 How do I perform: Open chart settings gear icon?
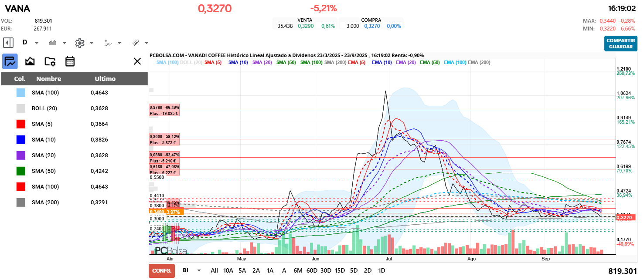(79, 43)
